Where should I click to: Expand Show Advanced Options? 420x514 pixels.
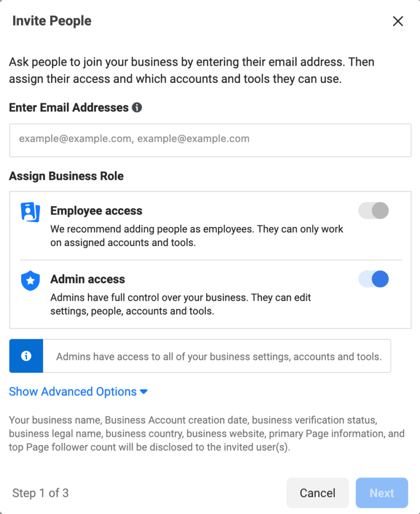78,392
